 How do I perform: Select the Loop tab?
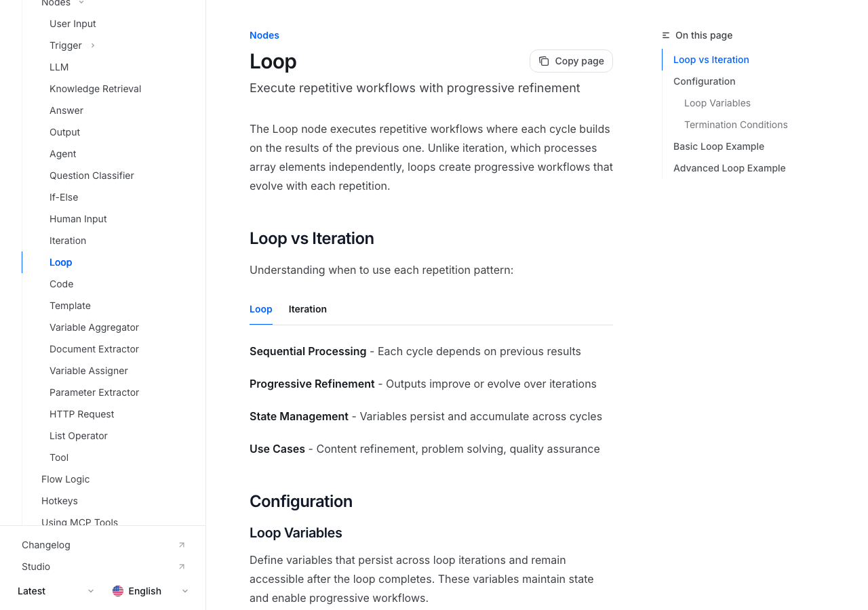click(261, 309)
